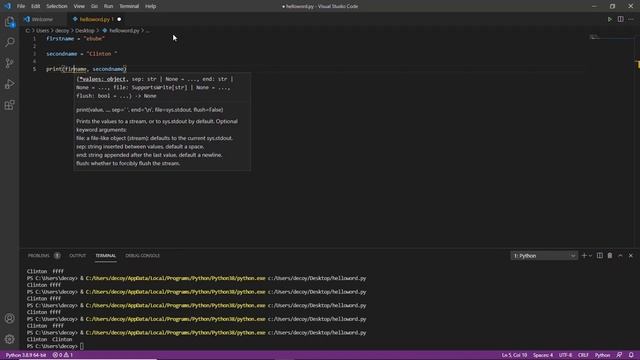Open the Selection menu

[56, 6]
